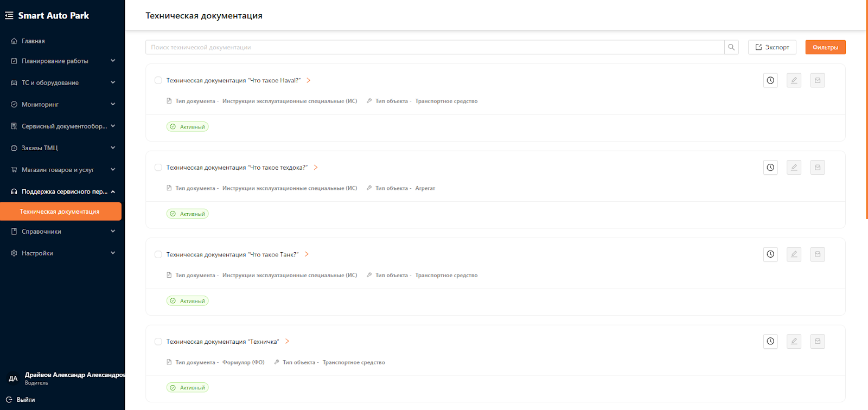Expand the Мониторинг sidebar section

point(62,104)
